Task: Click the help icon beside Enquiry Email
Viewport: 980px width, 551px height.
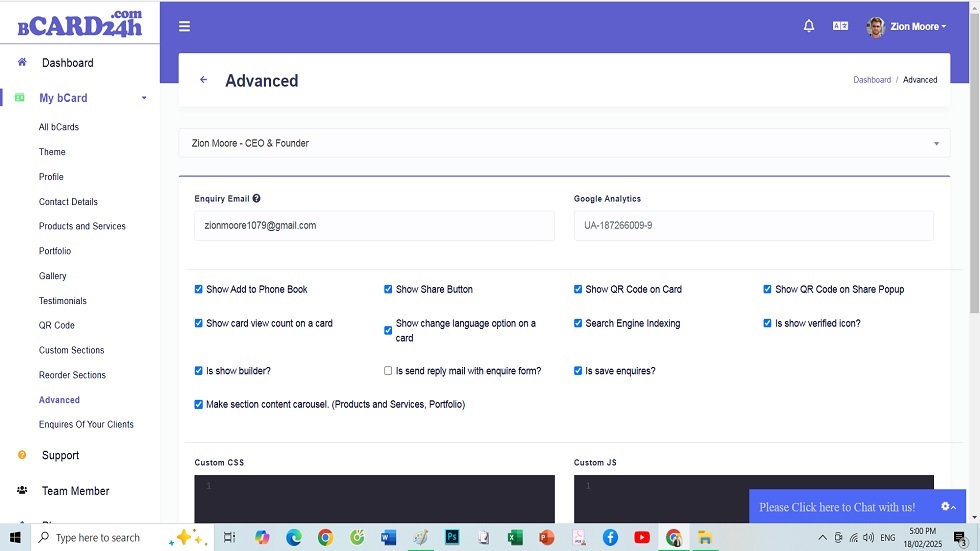Action: click(x=257, y=199)
